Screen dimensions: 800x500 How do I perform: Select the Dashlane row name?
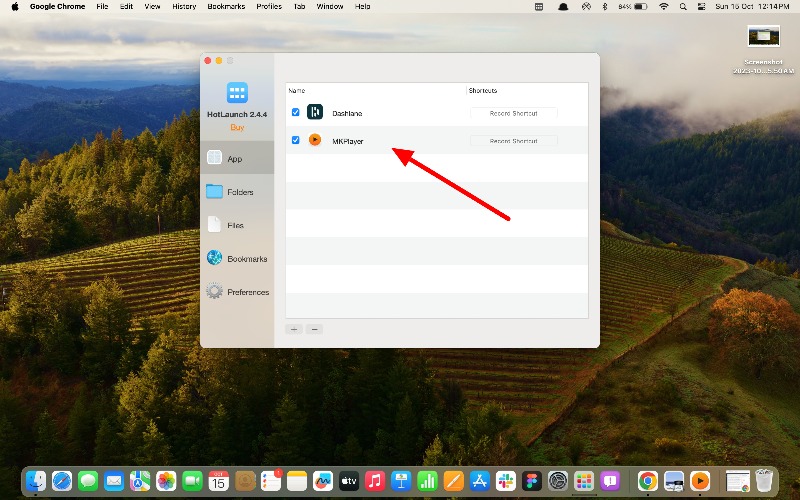[x=347, y=113]
